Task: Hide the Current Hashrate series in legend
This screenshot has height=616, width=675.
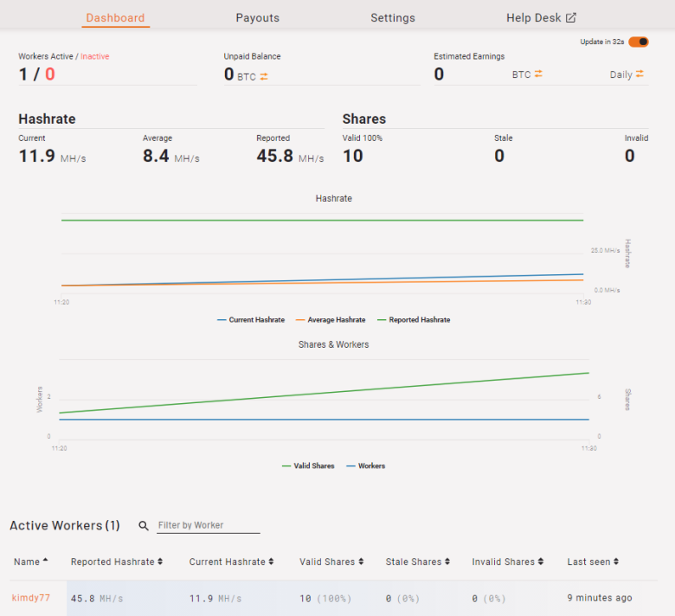Action: 251,320
